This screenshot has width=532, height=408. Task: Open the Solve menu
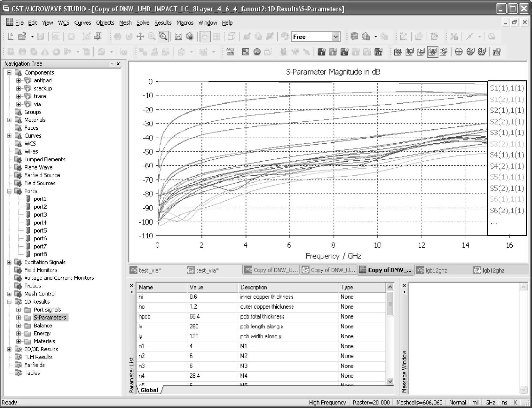tap(143, 23)
